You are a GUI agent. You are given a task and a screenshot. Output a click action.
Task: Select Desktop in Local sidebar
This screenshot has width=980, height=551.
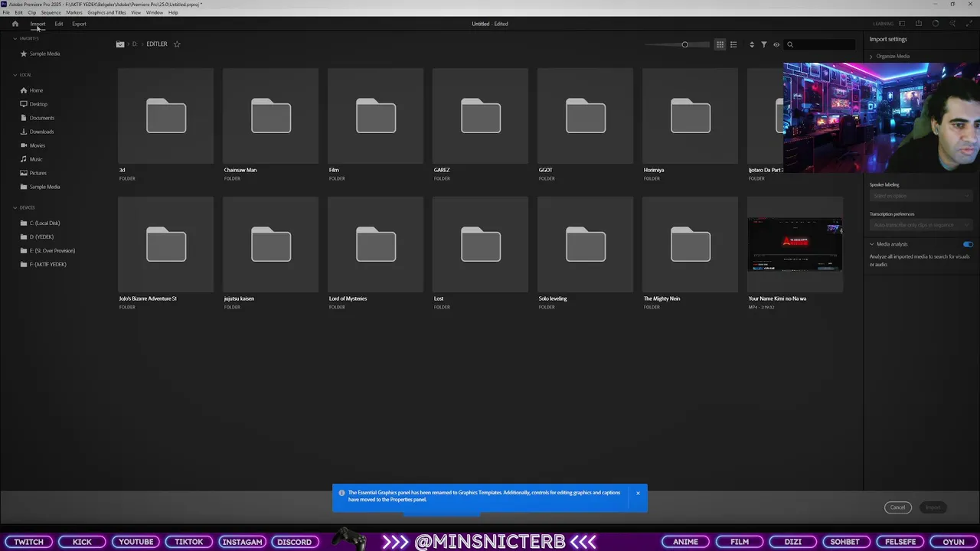(34, 104)
